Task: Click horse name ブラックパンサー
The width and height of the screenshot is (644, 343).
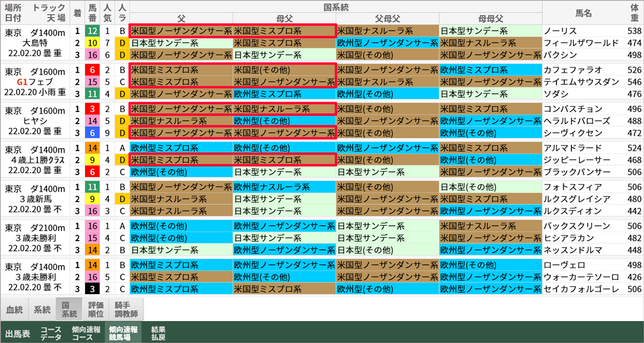Action: coord(576,172)
